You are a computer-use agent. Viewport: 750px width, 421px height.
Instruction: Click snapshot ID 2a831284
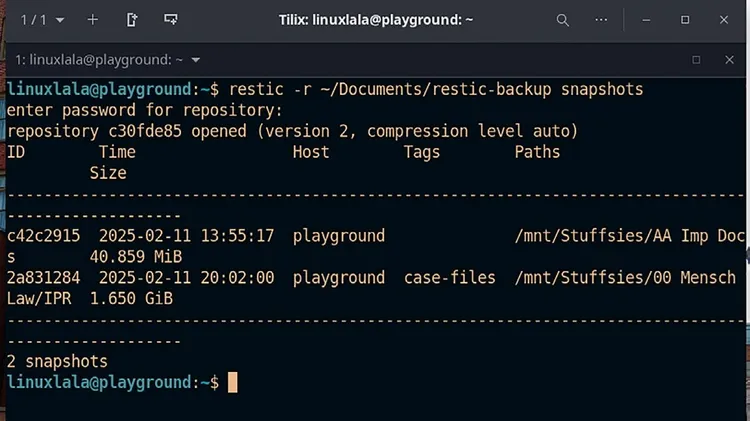[x=44, y=278]
